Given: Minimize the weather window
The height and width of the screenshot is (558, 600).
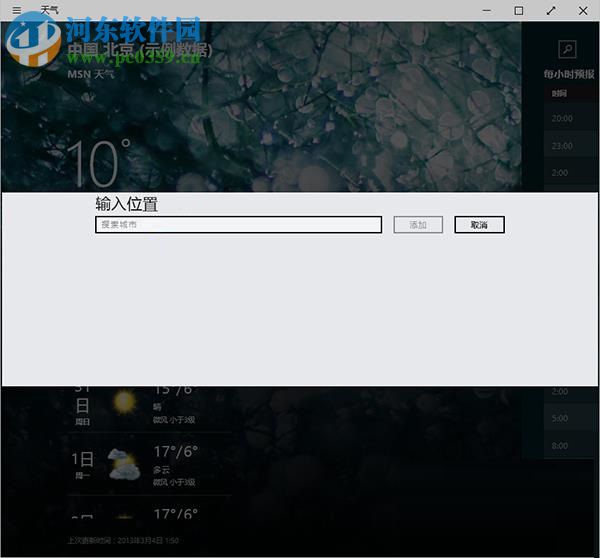Looking at the screenshot, I should [486, 11].
